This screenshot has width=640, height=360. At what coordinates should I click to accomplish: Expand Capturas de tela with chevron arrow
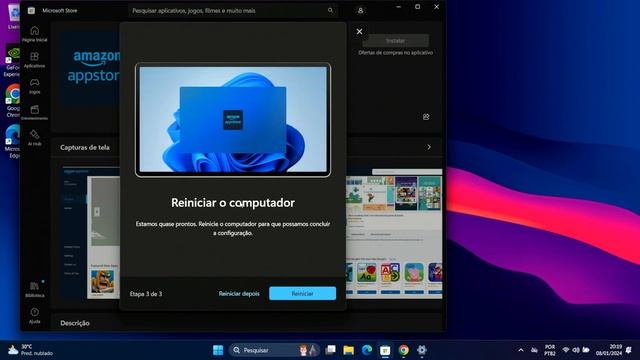429,147
